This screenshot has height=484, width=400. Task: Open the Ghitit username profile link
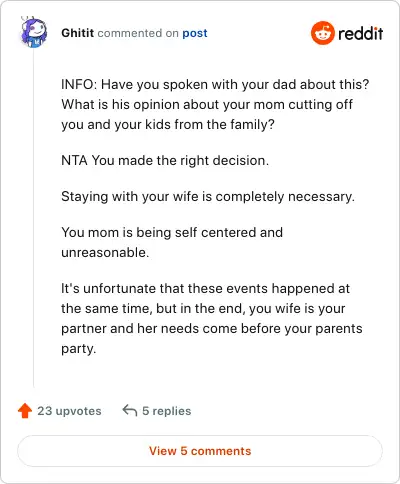(x=78, y=33)
